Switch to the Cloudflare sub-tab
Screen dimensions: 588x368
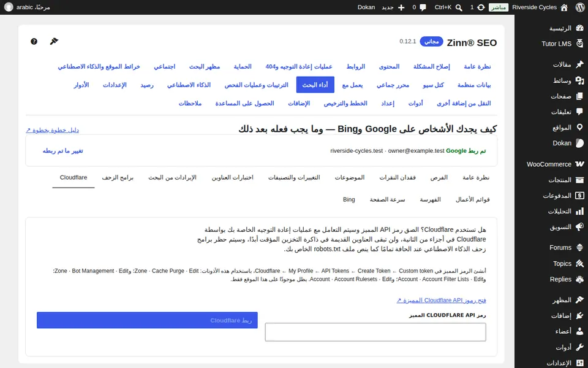point(73,178)
